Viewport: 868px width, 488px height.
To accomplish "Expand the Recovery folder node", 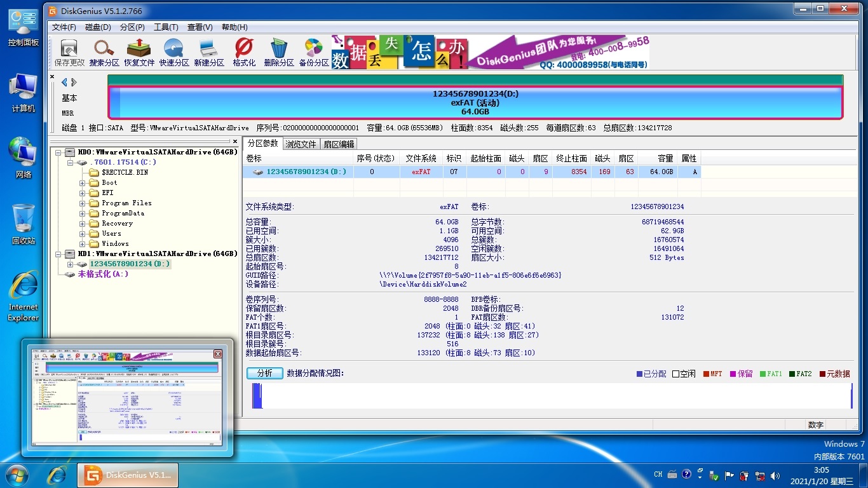I will [82, 224].
